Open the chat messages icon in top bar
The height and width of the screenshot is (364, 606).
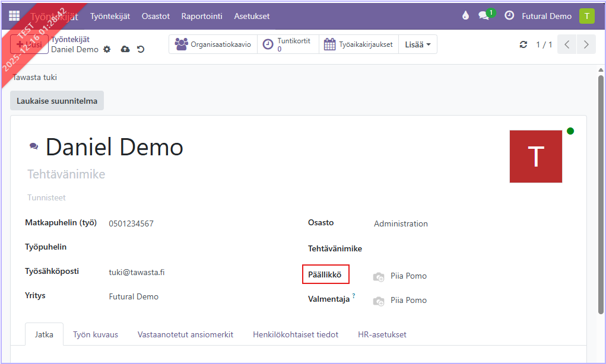pyautogui.click(x=484, y=16)
